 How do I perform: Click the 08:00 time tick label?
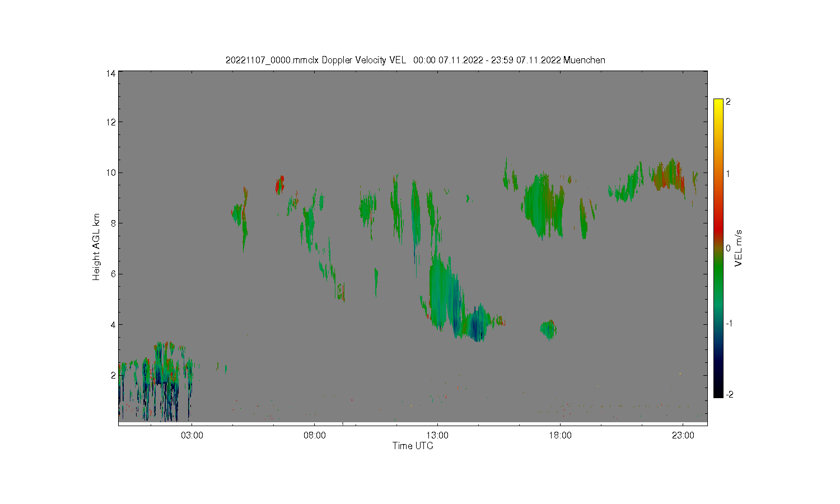click(x=315, y=435)
